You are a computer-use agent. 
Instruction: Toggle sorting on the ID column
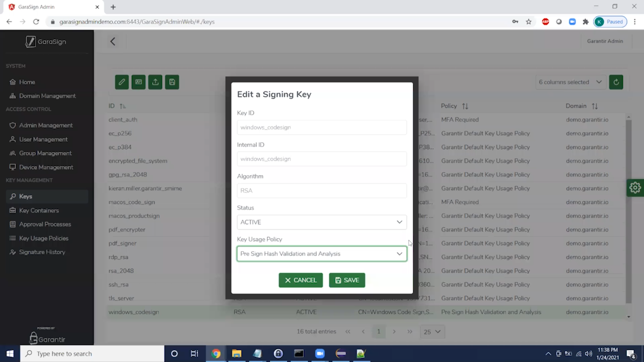tap(123, 106)
